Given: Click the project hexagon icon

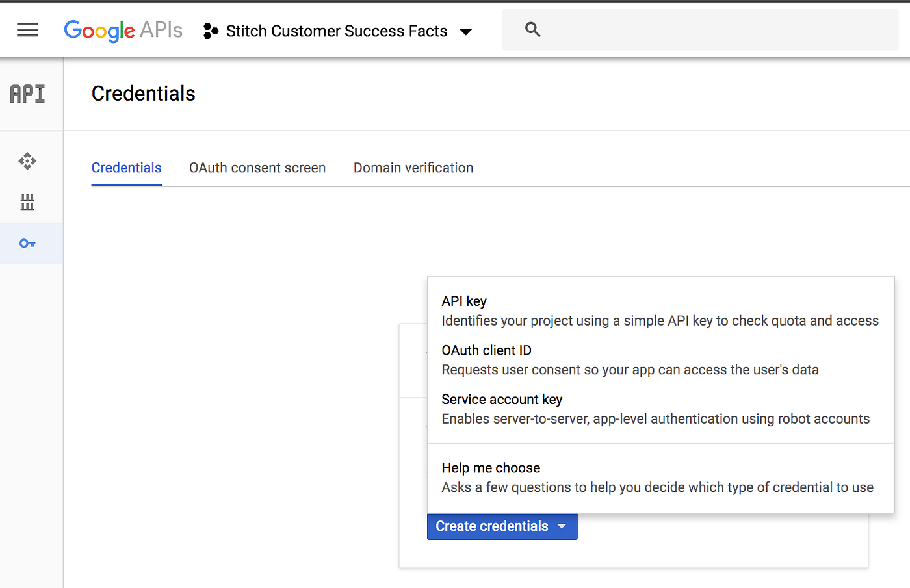Looking at the screenshot, I should [211, 31].
